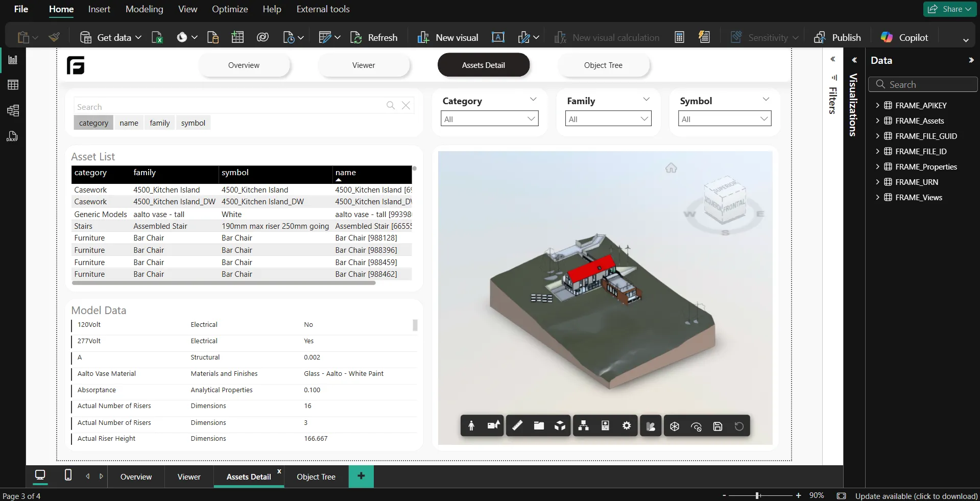Viewport: 980px width, 501px height.
Task: Toggle the category search field chip
Action: 93,123
